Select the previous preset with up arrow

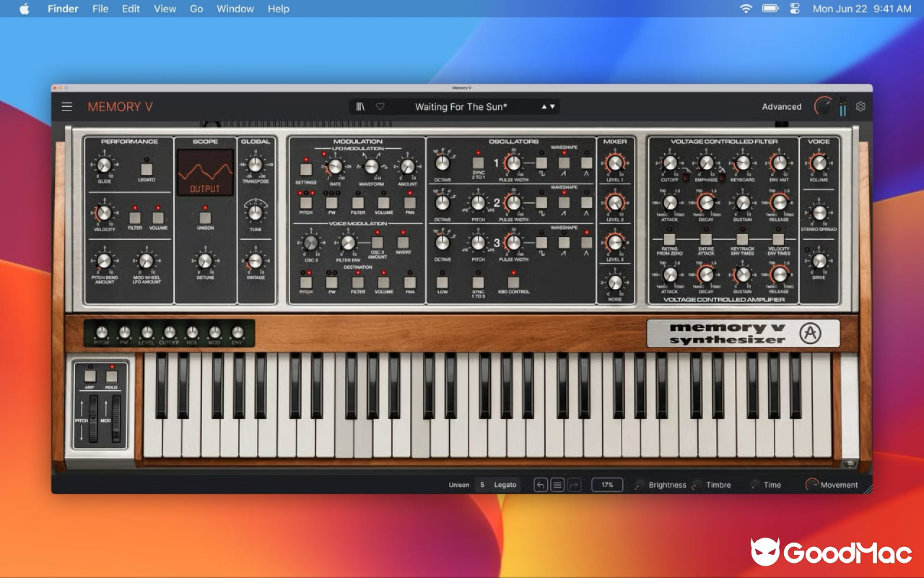click(x=544, y=107)
